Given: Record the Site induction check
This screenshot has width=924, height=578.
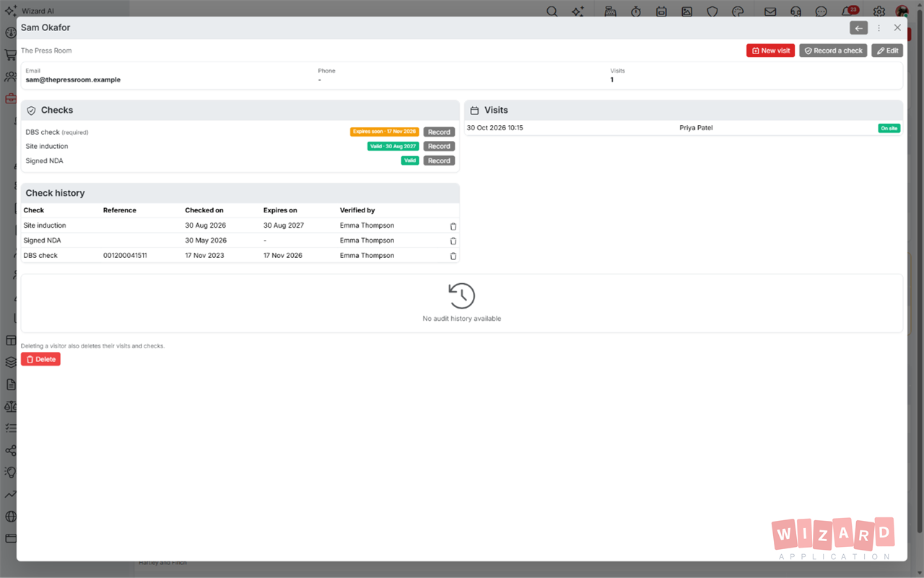Looking at the screenshot, I should (439, 146).
